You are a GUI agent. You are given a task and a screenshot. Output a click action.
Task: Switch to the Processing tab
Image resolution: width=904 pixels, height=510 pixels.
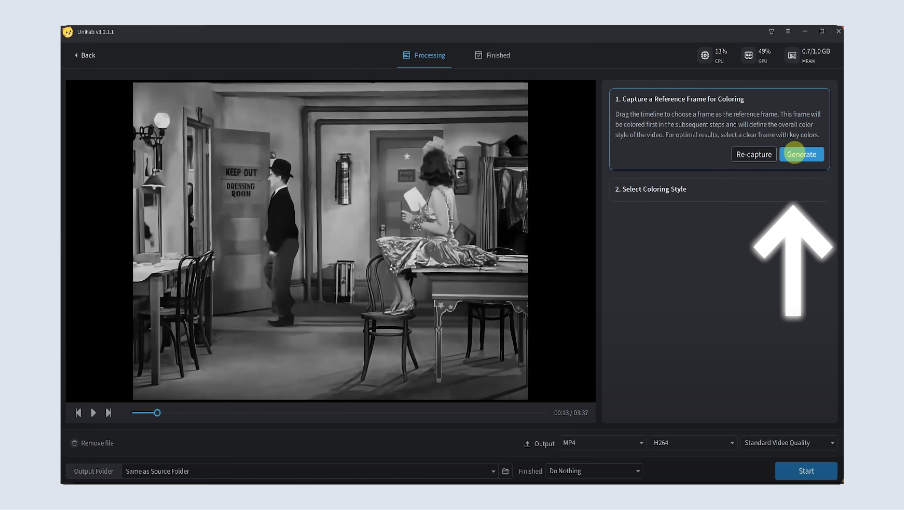click(x=424, y=55)
